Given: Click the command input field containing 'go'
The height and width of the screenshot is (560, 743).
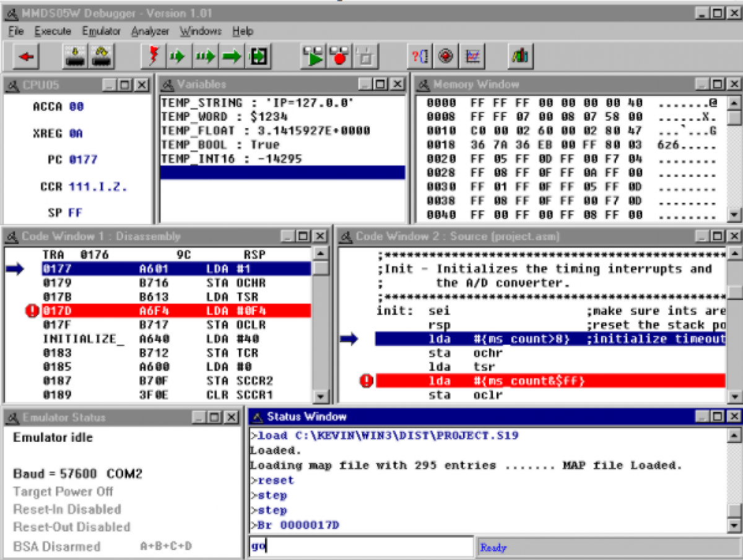Looking at the screenshot, I should click(x=360, y=547).
